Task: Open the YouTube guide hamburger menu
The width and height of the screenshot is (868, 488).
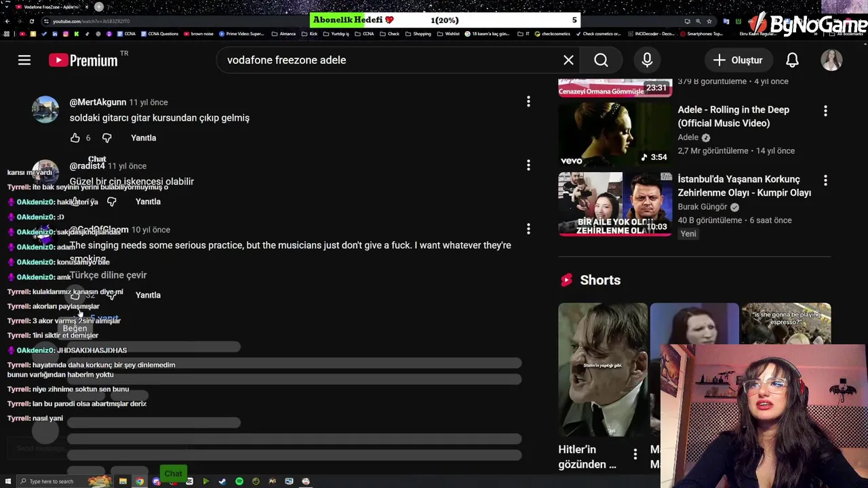Action: point(24,60)
